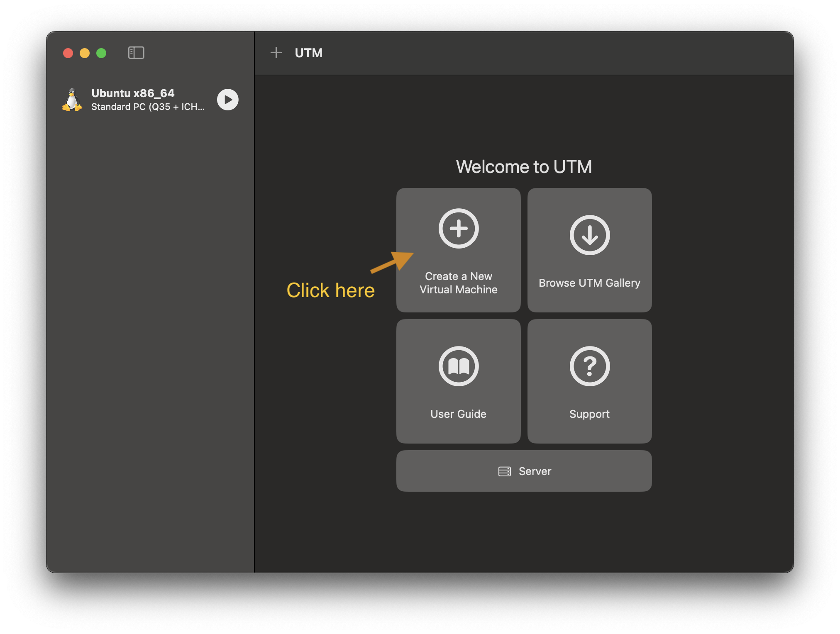Click Browse UTM Gallery text
The width and height of the screenshot is (840, 634).
(x=589, y=283)
